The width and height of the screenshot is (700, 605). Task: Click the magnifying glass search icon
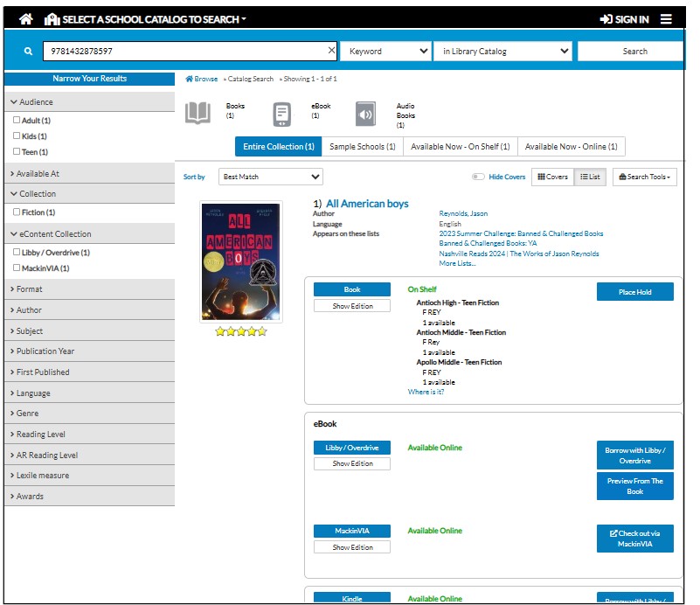pyautogui.click(x=29, y=52)
